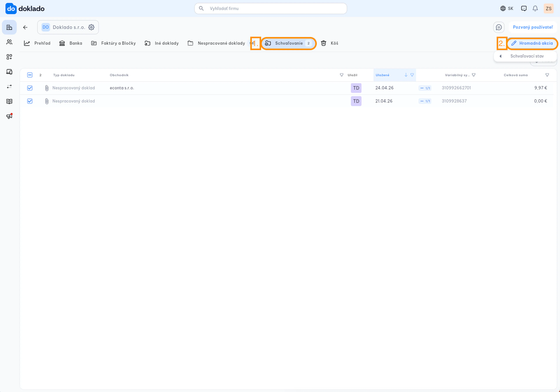Open the ZS user avatar
The image size is (560, 392).
549,9
